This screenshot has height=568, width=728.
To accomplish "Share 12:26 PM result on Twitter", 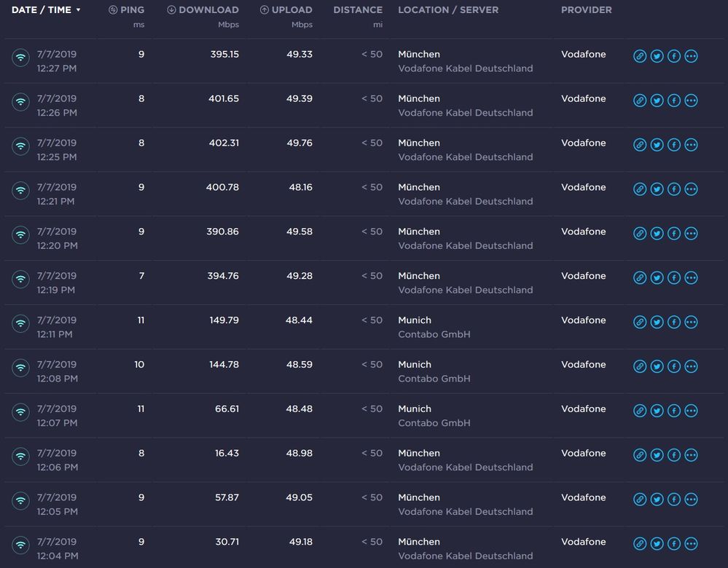I will point(657,100).
